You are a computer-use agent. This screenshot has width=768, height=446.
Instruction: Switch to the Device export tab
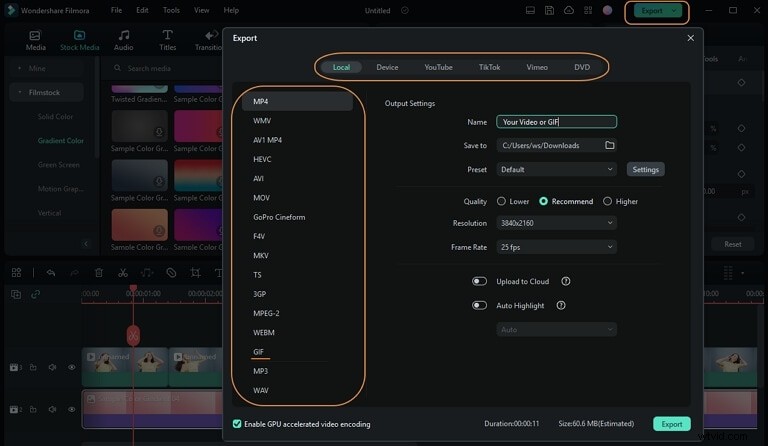pyautogui.click(x=387, y=67)
